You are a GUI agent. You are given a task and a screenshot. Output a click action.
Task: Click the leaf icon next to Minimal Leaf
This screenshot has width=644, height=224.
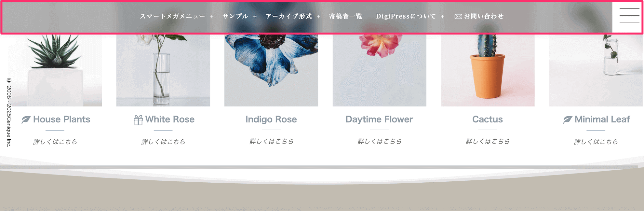coord(568,119)
